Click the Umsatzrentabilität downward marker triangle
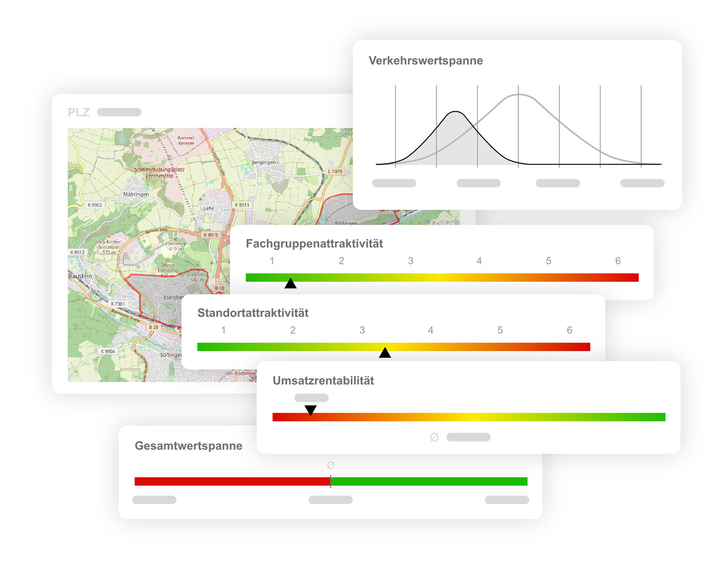The image size is (728, 579). coord(310,410)
